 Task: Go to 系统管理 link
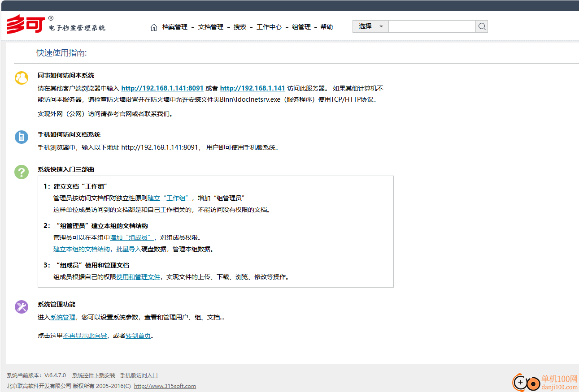63,317
